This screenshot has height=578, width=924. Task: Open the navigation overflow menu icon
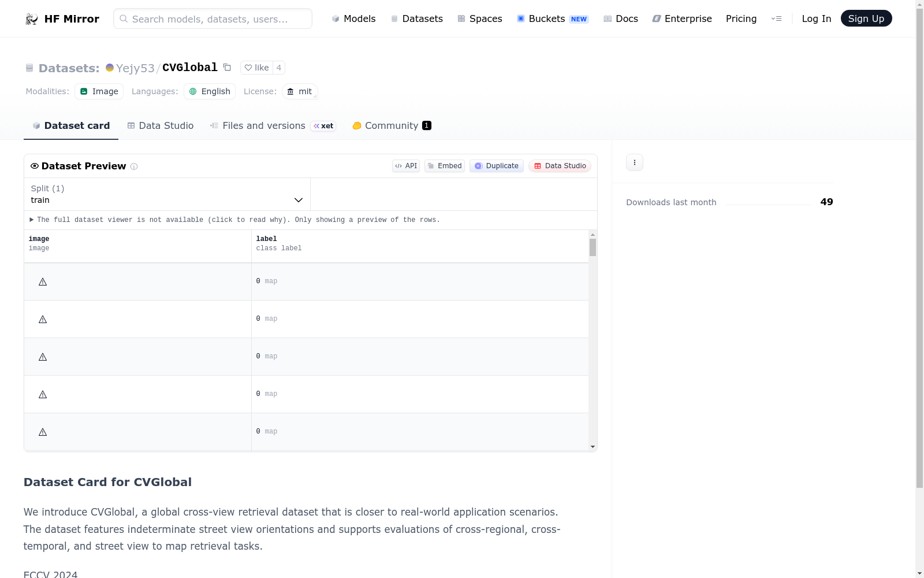coord(776,18)
